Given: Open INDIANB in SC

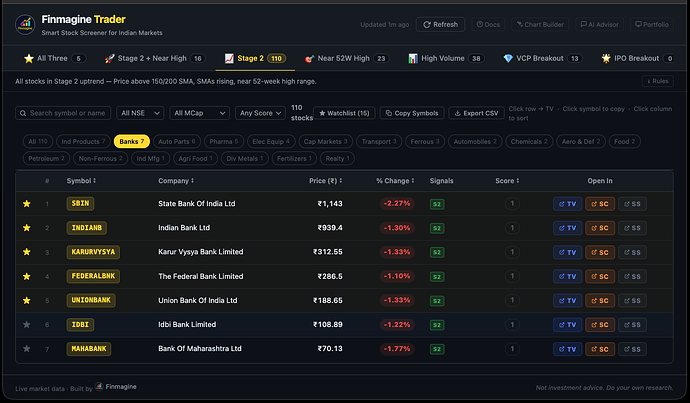Looking at the screenshot, I should pos(600,228).
